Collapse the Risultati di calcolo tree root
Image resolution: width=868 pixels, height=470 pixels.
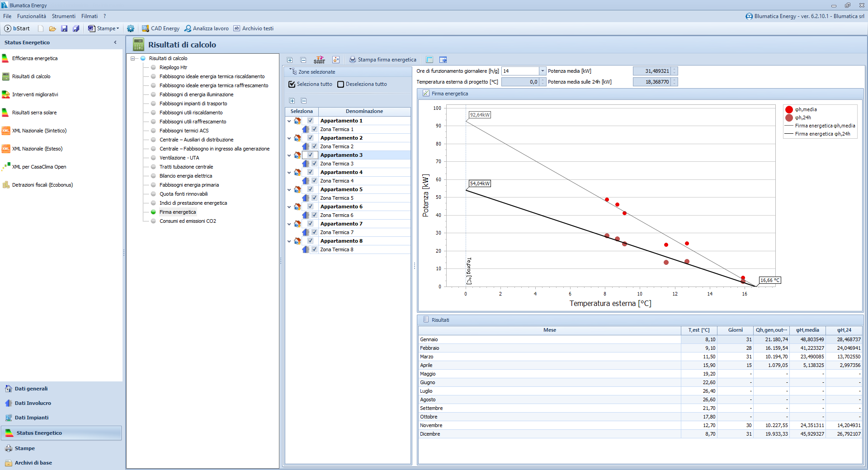[x=133, y=58]
